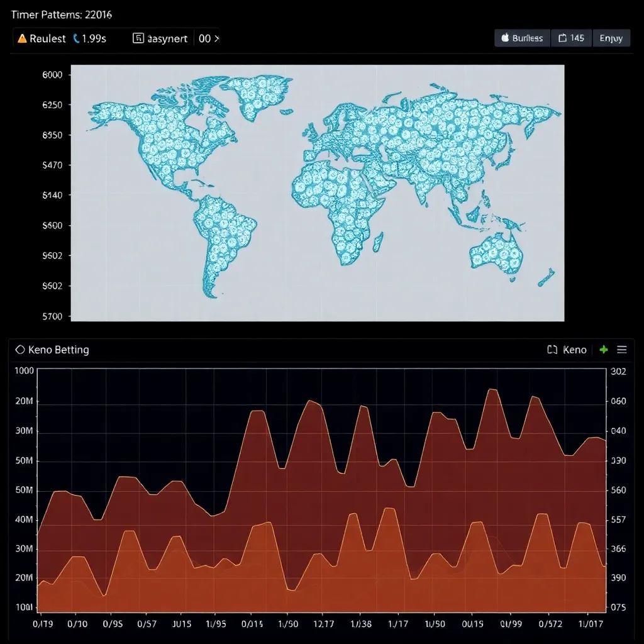
Task: Open the 'aasynert' selector
Action: [x=167, y=38]
